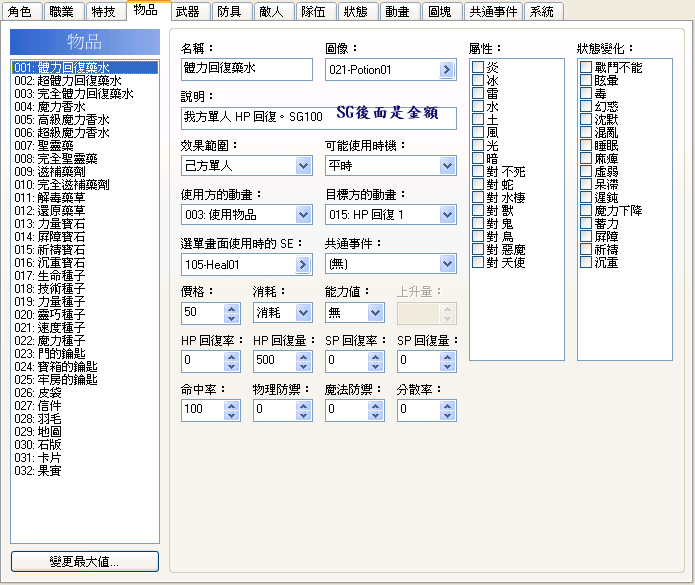
Task: Open the 目標方的動畫 dropdown
Action: (390, 215)
